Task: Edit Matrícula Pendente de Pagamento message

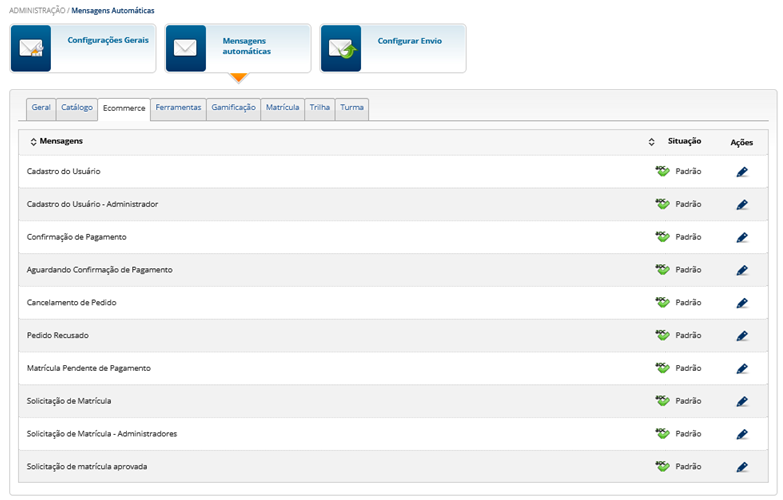Action: [x=741, y=369]
